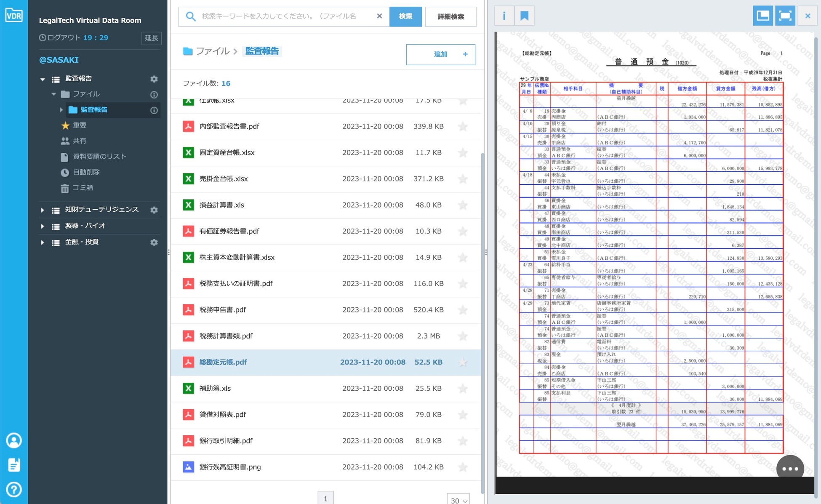Expand the 金融・投資 workspace
Image resolution: width=821 pixels, height=504 pixels.
pyautogui.click(x=43, y=242)
